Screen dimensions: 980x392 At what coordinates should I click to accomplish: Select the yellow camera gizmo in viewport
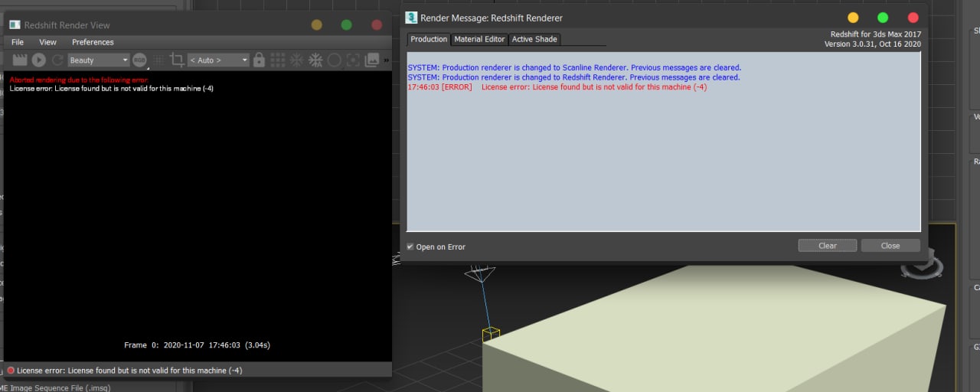click(x=491, y=334)
